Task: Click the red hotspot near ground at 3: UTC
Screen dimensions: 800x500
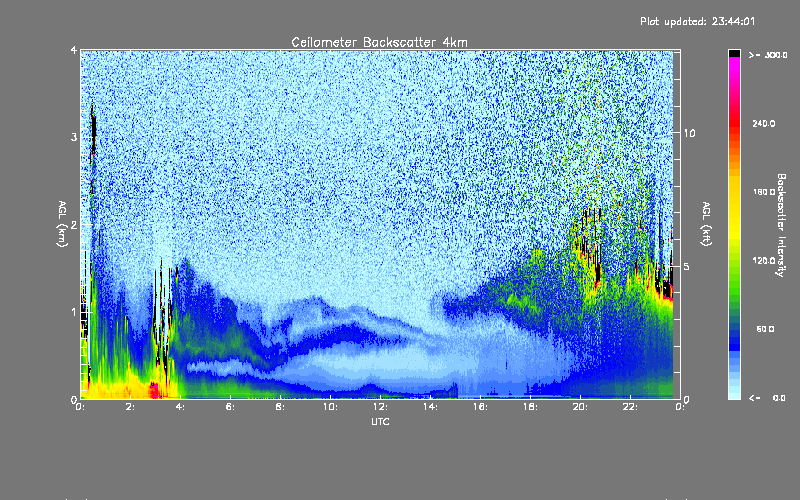Action: click(155, 392)
